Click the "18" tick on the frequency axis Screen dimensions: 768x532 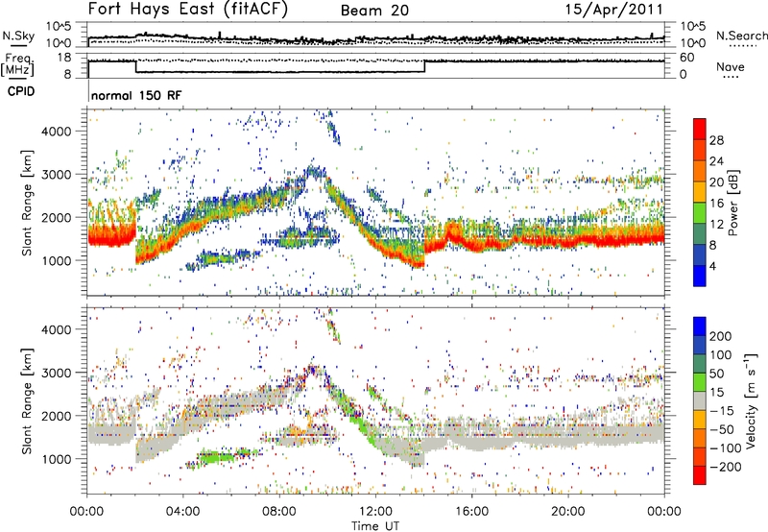pyautogui.click(x=63, y=58)
